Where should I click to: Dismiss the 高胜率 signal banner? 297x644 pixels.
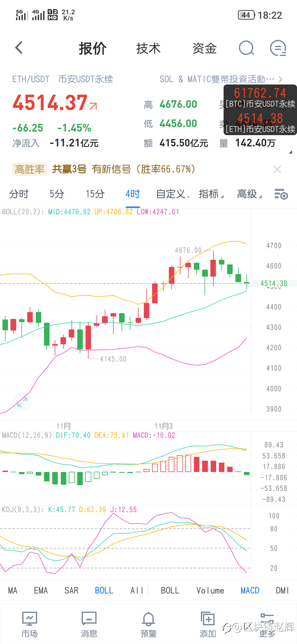277,169
